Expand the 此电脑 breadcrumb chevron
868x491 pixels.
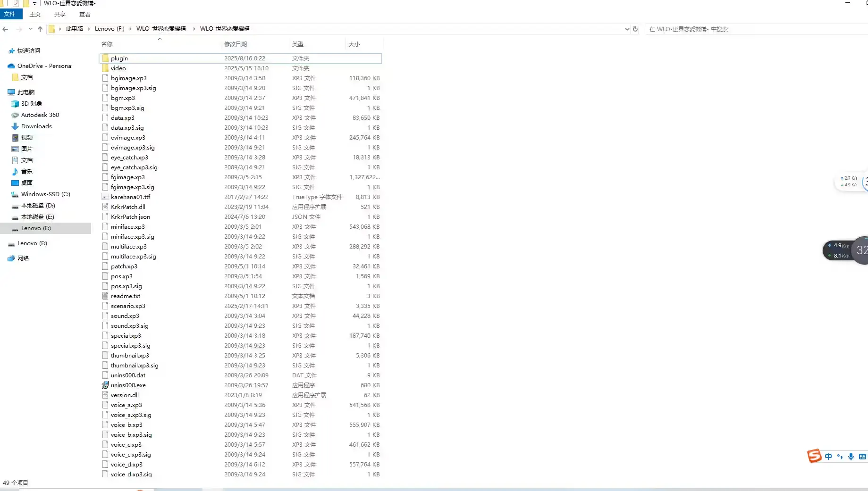point(88,29)
